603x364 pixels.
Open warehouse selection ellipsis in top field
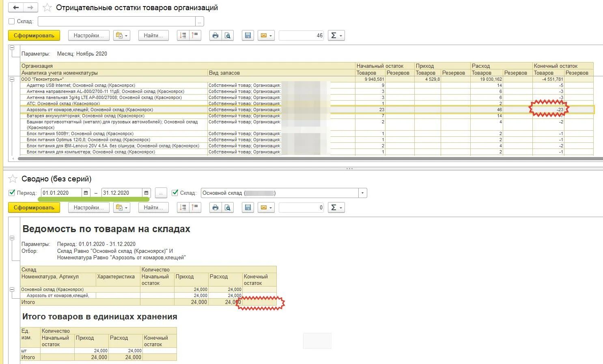(x=199, y=21)
